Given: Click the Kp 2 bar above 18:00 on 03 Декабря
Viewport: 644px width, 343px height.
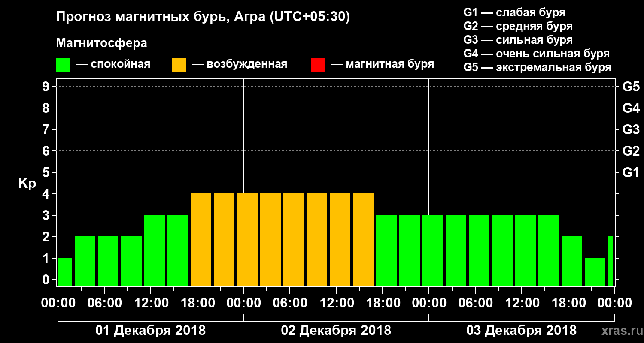Looking at the screenshot, I should (572, 261).
